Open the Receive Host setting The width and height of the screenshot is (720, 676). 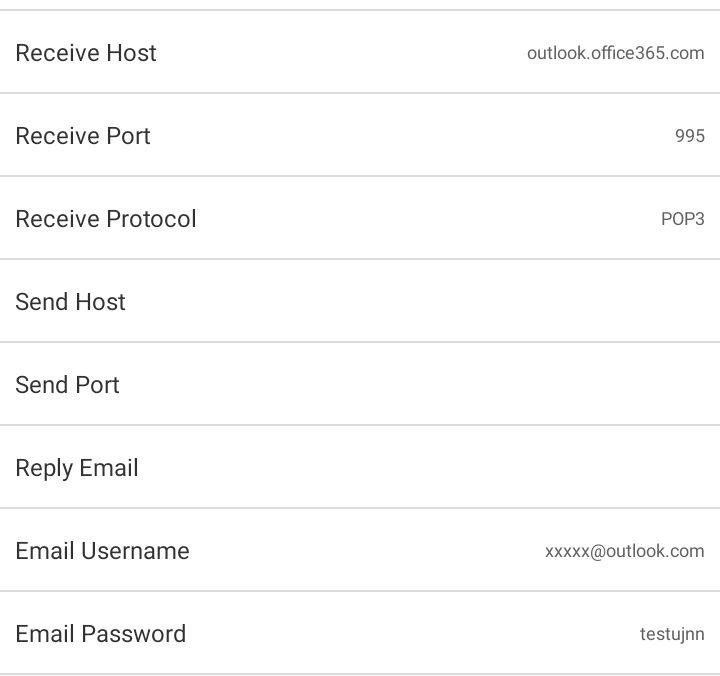(360, 52)
